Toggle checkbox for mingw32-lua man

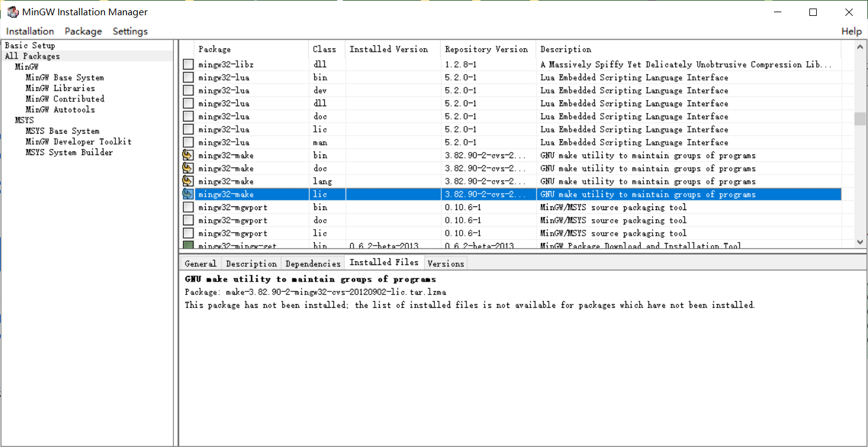188,142
